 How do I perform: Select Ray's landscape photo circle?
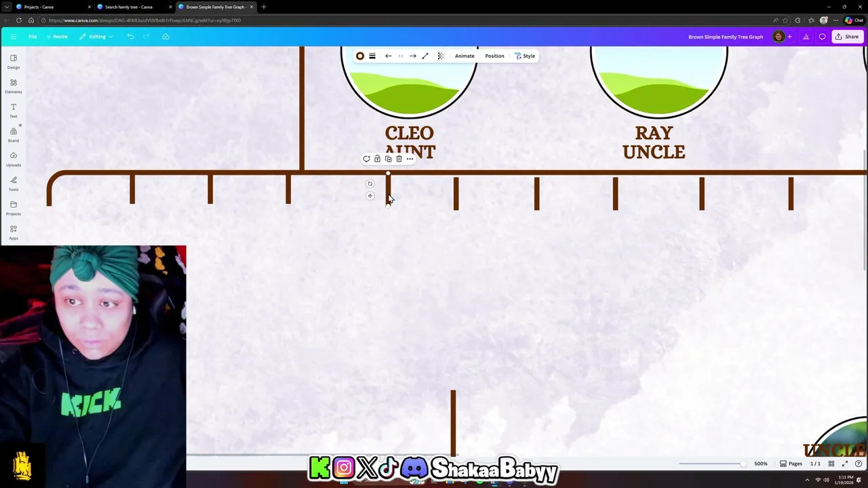tap(659, 82)
